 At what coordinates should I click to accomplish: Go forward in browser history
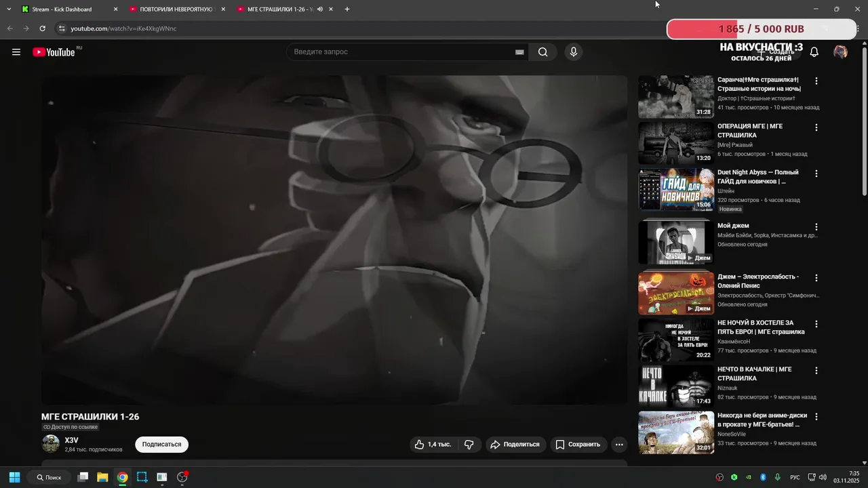click(26, 28)
